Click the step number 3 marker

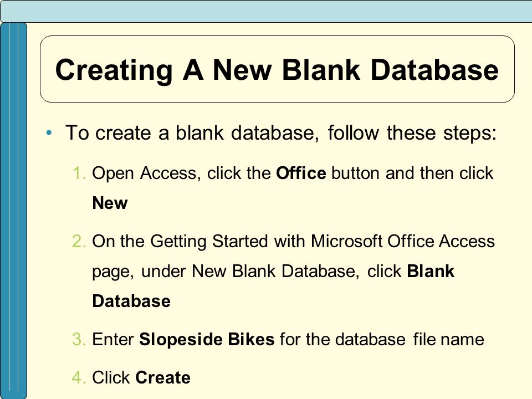pos(79,339)
